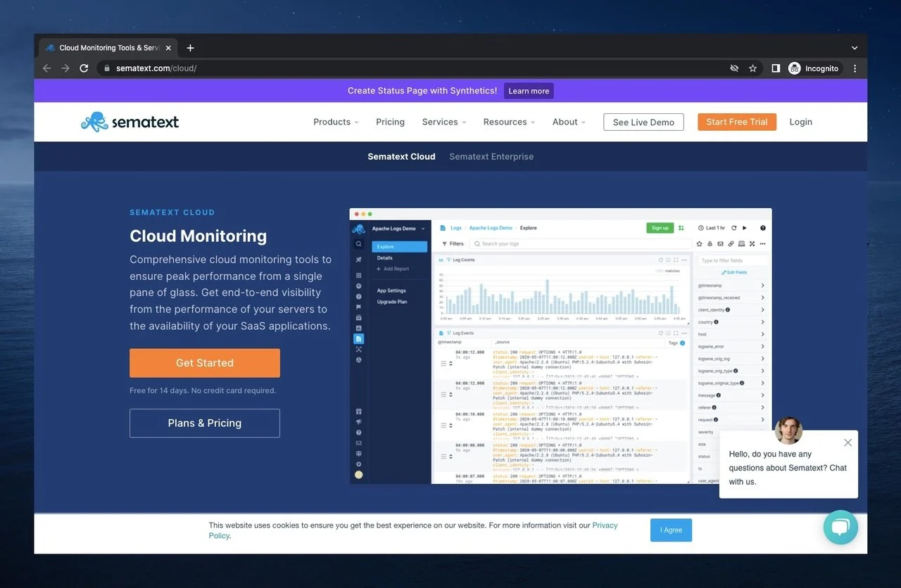Open the Pricing menu item
Image resolution: width=901 pixels, height=588 pixels.
pos(390,122)
